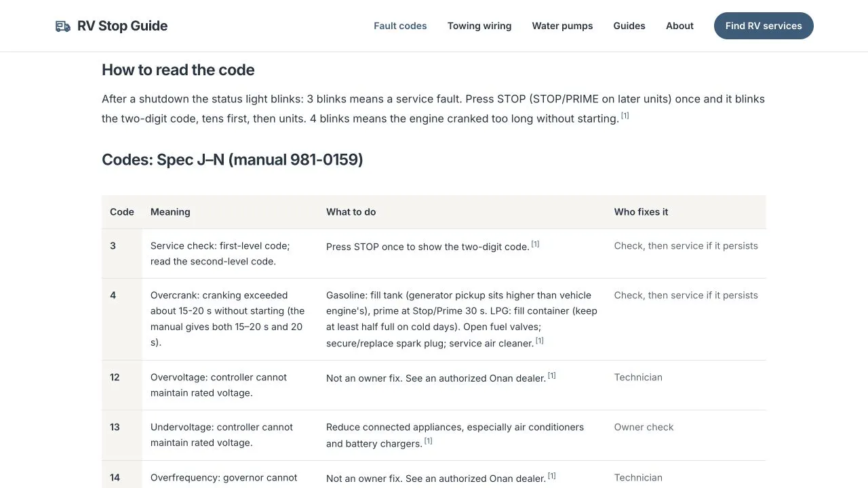Open footnote 1 after 'without starting.' paragraph
Image resolution: width=868 pixels, height=488 pixels.
click(x=625, y=116)
